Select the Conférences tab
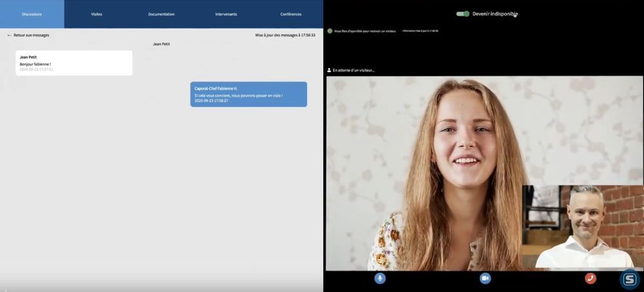Screen dimensions: 644x292 coord(291,14)
